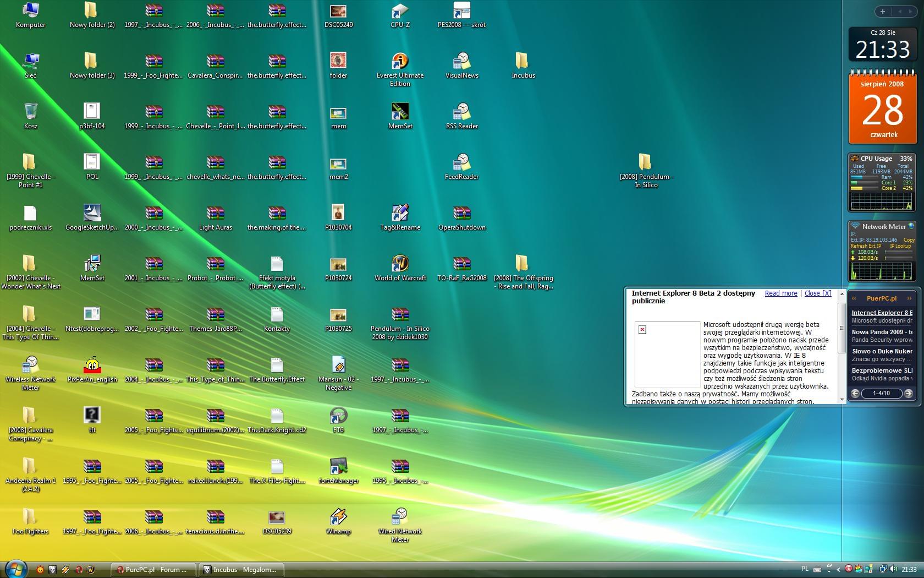The height and width of the screenshot is (578, 924).
Task: Switch to Incubus - Megalom... taskbar window
Action: coord(241,570)
